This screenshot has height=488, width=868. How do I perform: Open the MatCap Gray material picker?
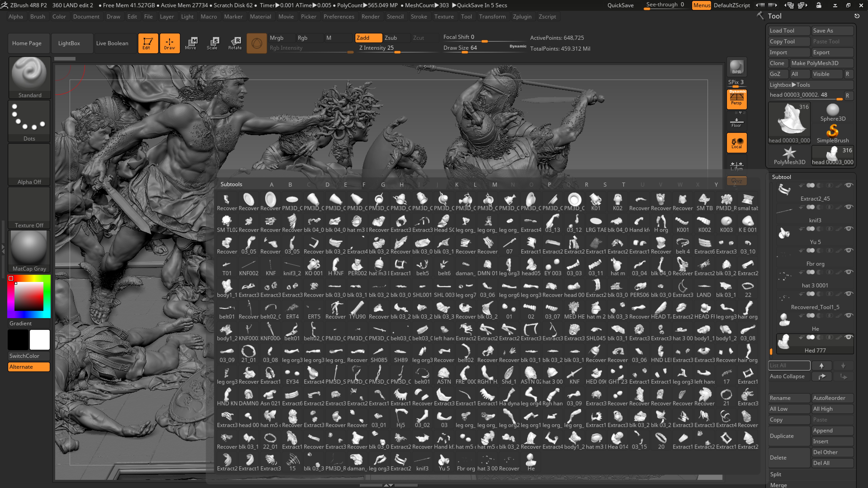29,251
